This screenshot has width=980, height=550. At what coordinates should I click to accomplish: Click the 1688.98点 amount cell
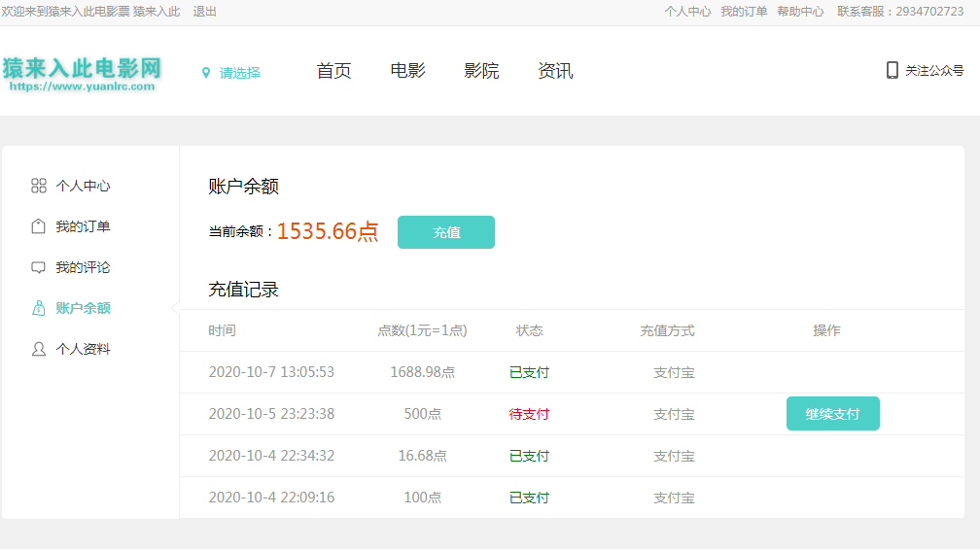point(423,372)
